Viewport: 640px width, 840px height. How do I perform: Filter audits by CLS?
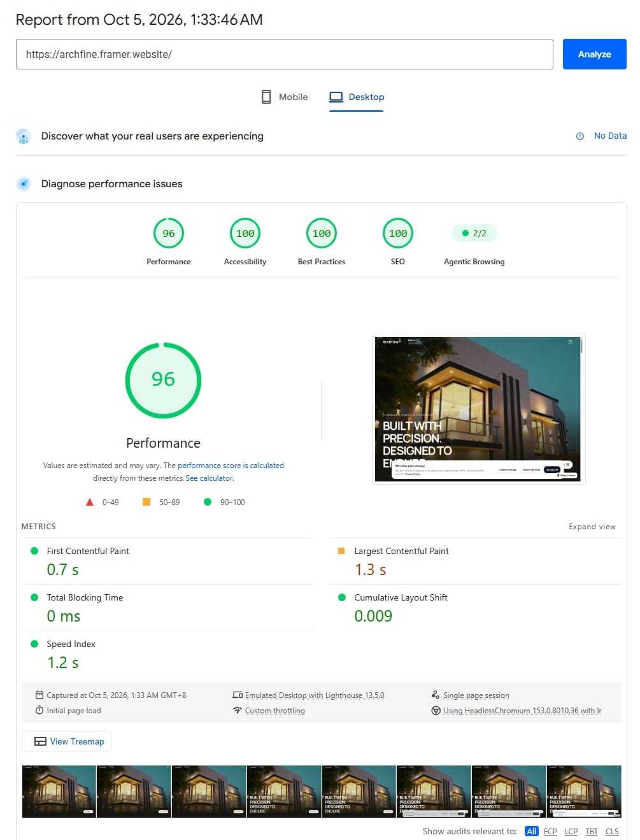pyautogui.click(x=612, y=831)
